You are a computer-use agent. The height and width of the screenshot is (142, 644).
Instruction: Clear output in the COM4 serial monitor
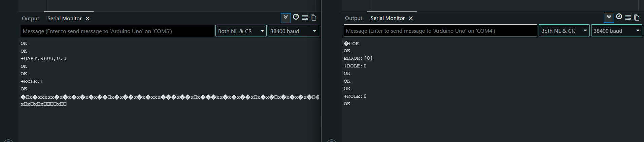pyautogui.click(x=628, y=17)
